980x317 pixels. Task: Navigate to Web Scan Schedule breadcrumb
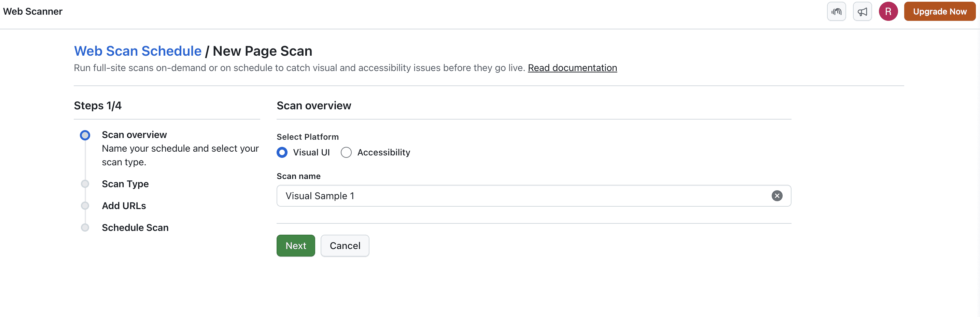(x=137, y=51)
